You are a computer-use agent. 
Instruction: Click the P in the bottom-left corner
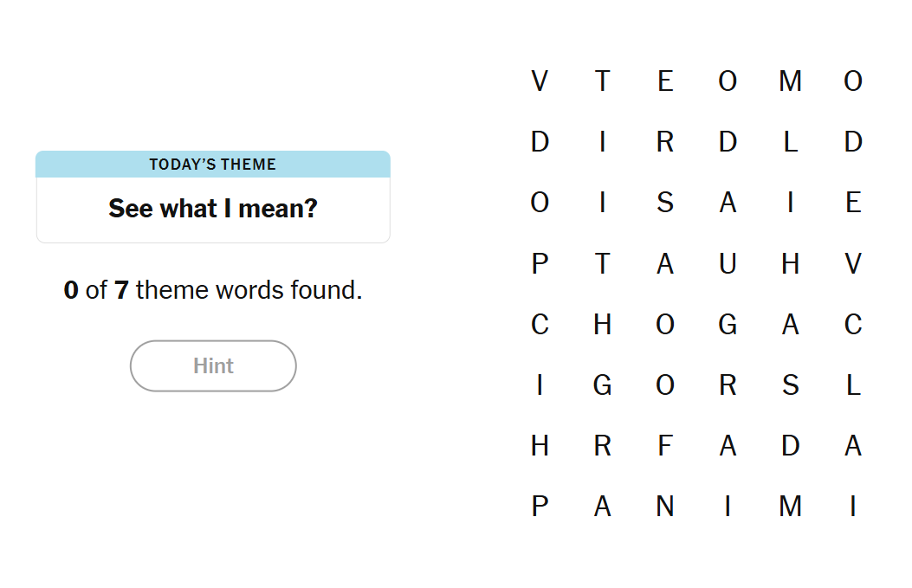tap(539, 506)
